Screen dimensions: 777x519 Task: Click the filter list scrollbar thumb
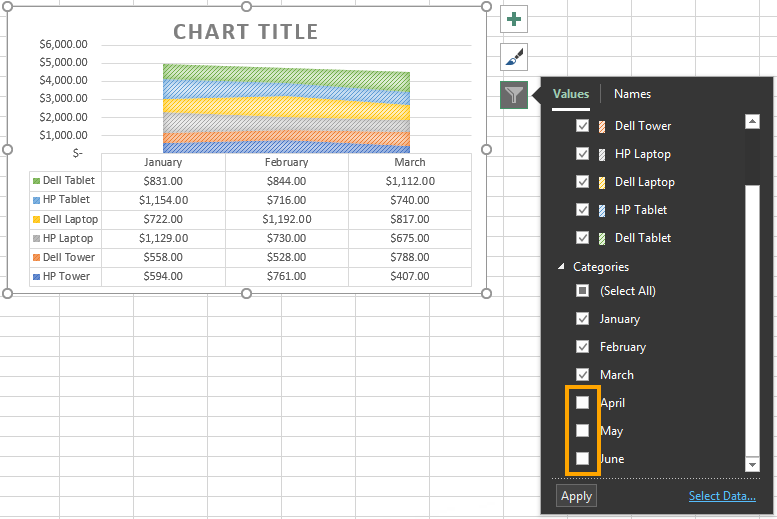pos(752,320)
